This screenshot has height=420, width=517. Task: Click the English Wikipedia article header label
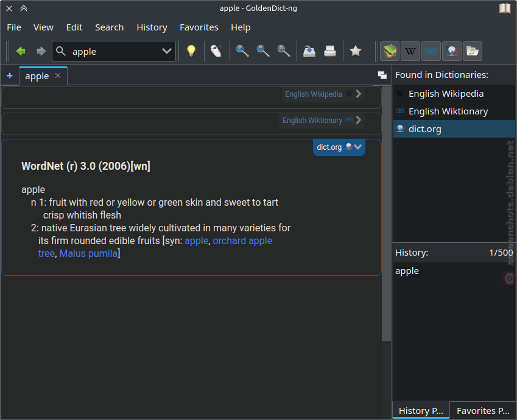pos(314,94)
